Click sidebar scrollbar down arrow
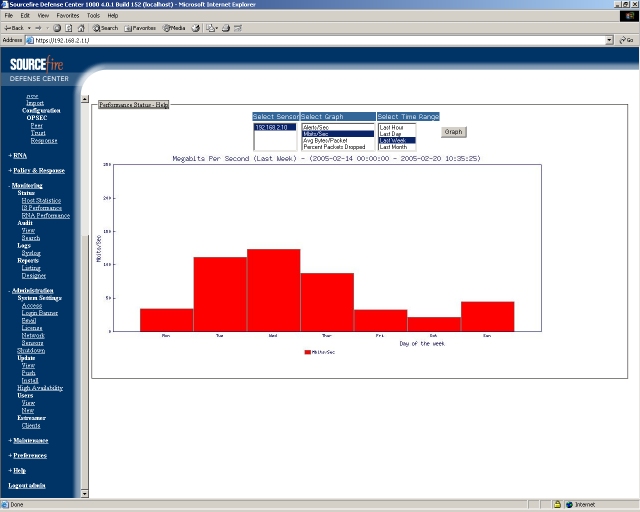Screen dimensions: 640x512 click(84, 494)
